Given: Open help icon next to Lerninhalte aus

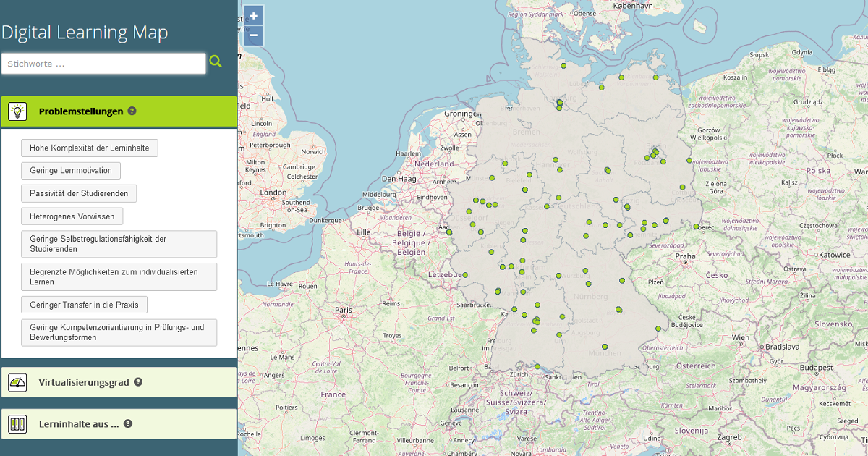Looking at the screenshot, I should pyautogui.click(x=128, y=423).
